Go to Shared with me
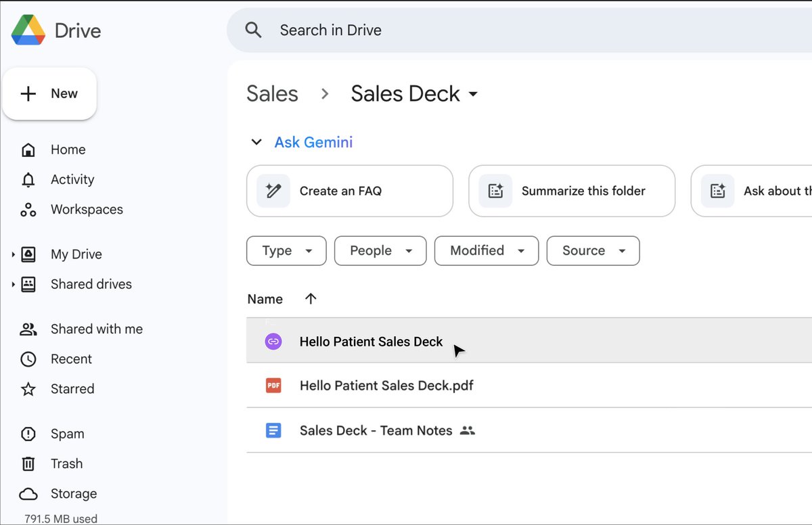Image resolution: width=812 pixels, height=525 pixels. (96, 329)
